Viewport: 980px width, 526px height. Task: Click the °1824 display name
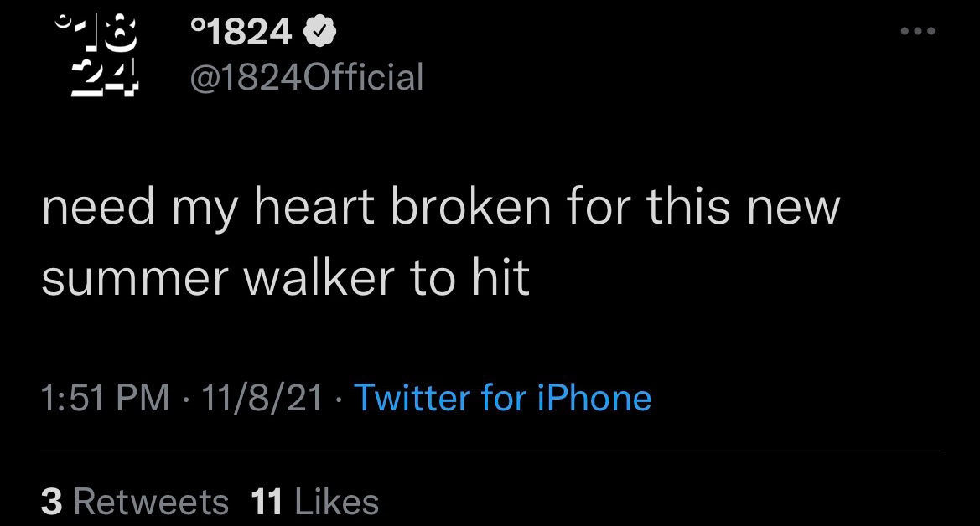click(x=241, y=33)
